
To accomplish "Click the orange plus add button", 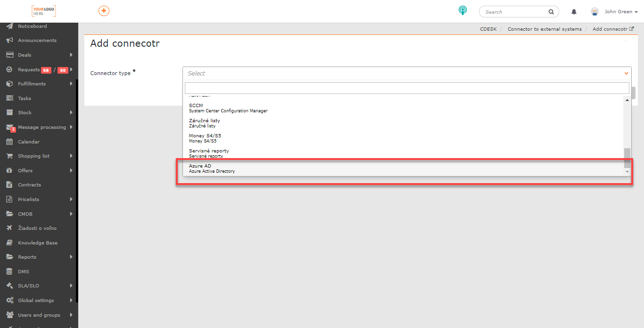I will tap(104, 11).
